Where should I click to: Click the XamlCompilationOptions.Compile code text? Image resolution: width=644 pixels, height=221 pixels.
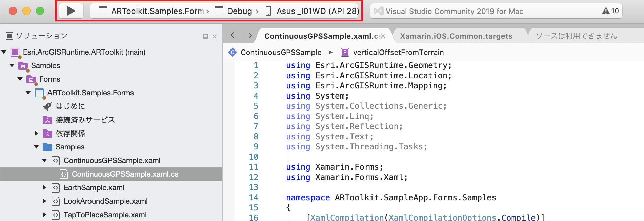[462, 218]
